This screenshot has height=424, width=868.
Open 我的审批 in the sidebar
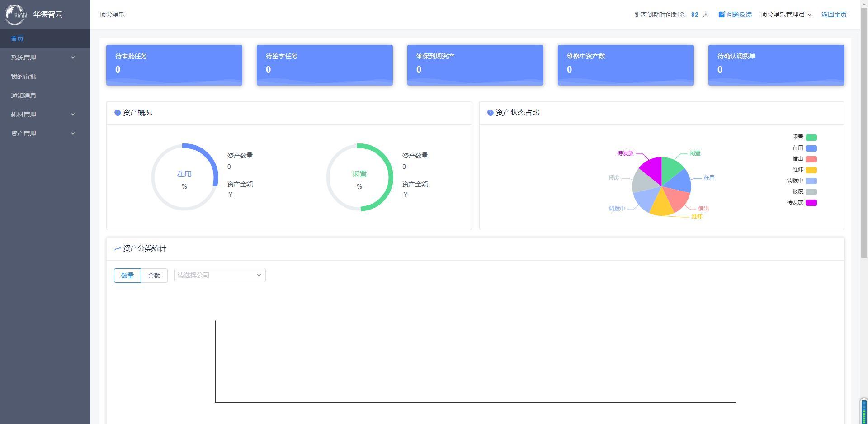pyautogui.click(x=45, y=76)
